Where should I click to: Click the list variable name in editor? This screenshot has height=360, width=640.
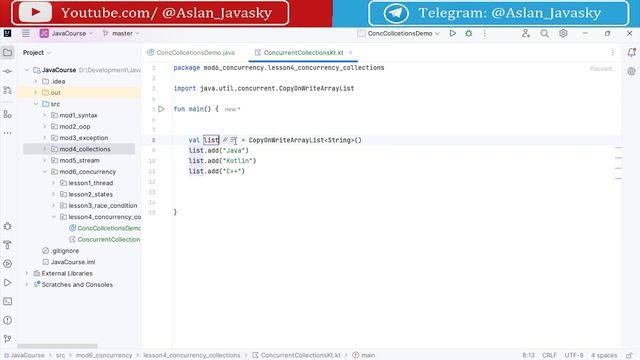[x=211, y=140]
